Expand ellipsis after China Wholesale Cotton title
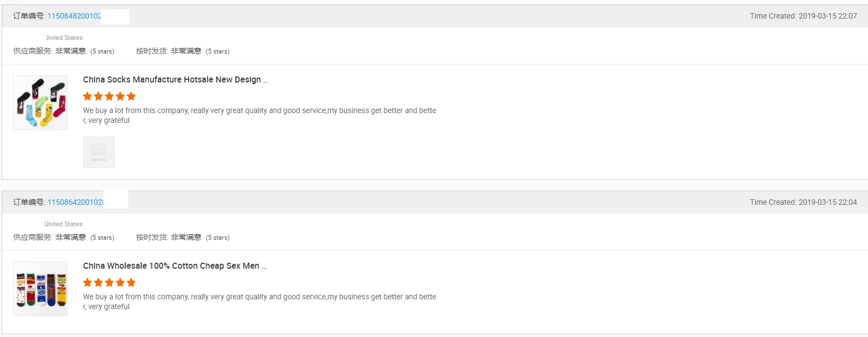The image size is (868, 337). click(264, 267)
